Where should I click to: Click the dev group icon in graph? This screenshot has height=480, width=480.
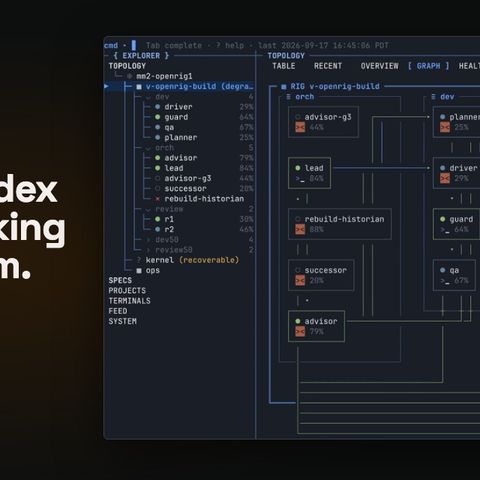(x=433, y=97)
